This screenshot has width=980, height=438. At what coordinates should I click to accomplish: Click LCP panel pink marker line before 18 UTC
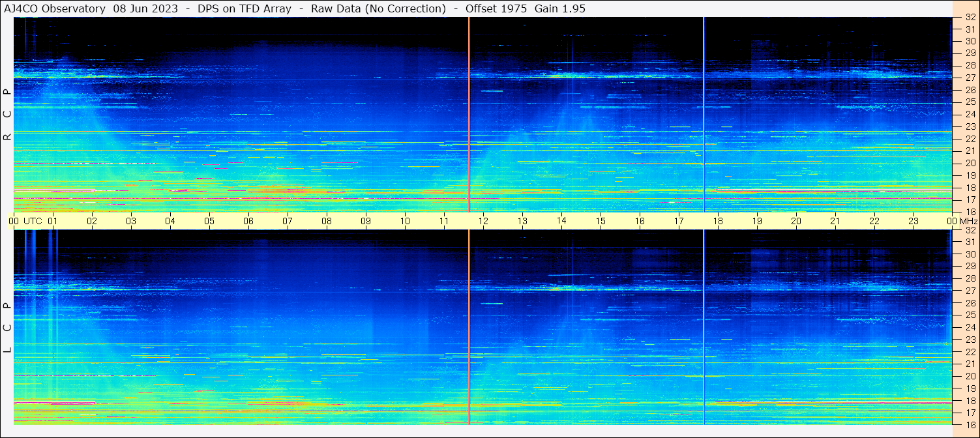704,327
